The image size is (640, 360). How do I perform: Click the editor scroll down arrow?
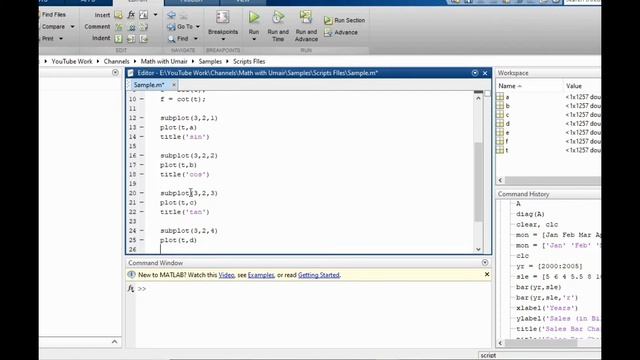(x=478, y=249)
